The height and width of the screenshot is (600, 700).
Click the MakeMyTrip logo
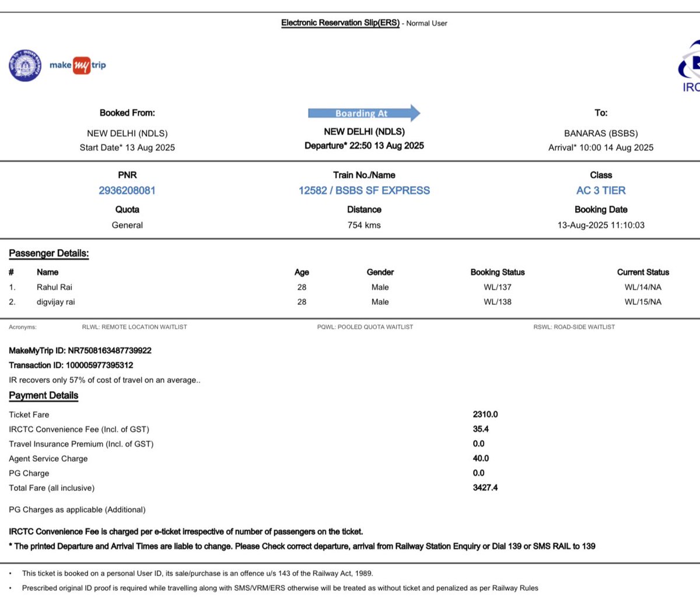[78, 66]
